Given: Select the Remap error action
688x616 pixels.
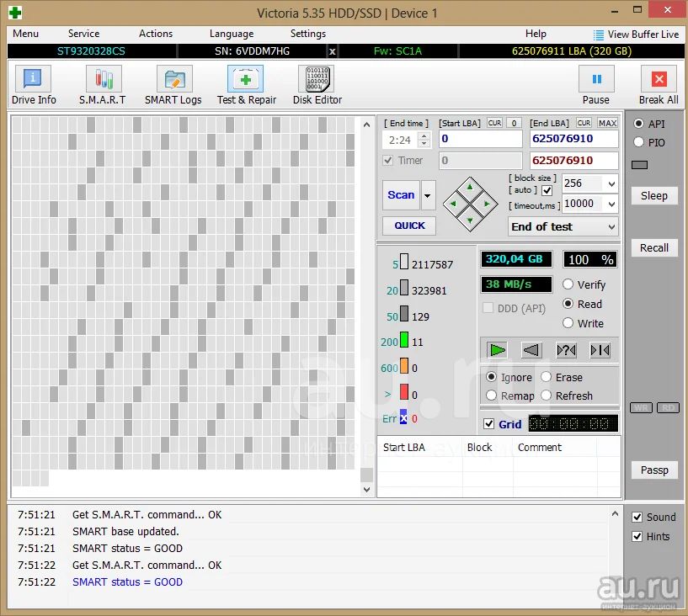Looking at the screenshot, I should point(491,396).
